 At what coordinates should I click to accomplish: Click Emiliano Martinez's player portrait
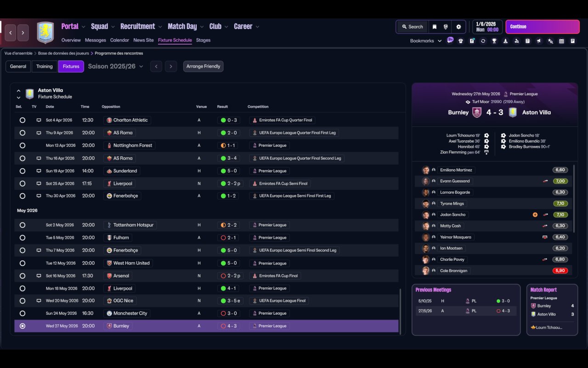point(426,170)
